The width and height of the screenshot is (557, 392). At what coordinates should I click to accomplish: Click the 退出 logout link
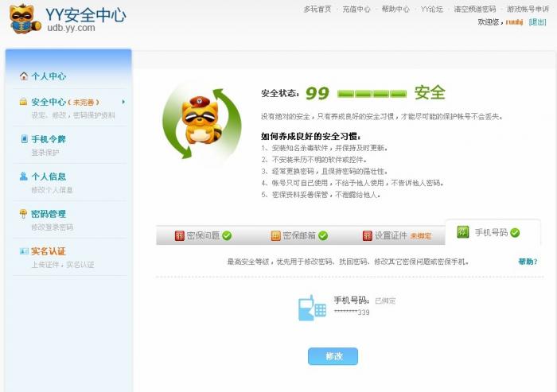[x=537, y=22]
